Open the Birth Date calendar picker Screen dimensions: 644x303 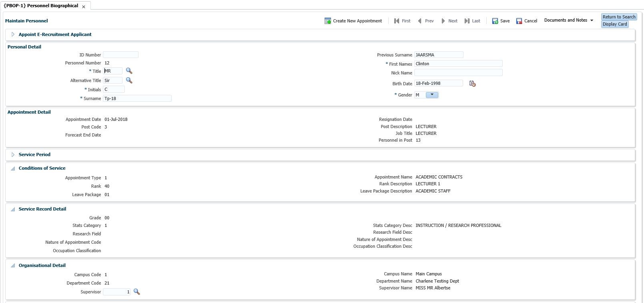[472, 84]
